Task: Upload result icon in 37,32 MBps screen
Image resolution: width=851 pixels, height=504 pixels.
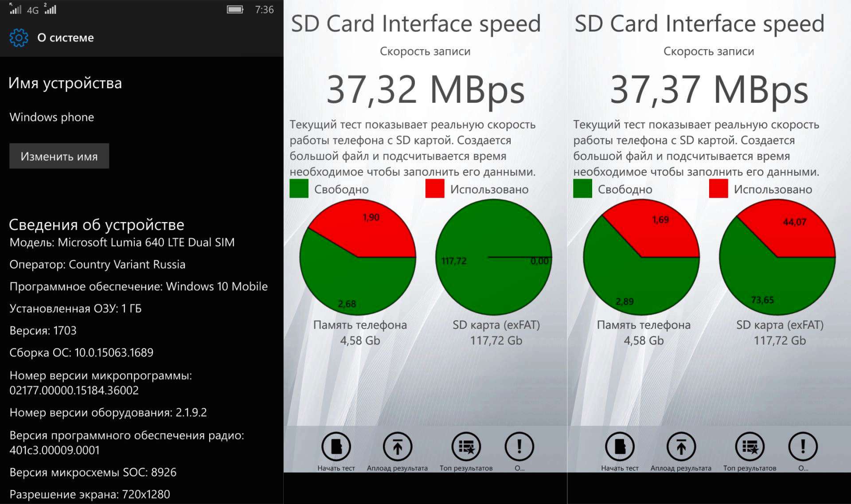Action: point(398,447)
